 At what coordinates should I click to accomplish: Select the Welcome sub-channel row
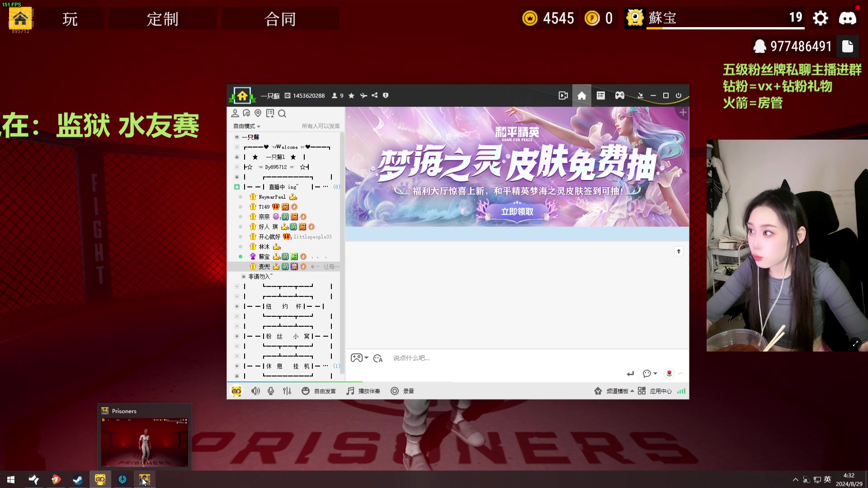287,147
